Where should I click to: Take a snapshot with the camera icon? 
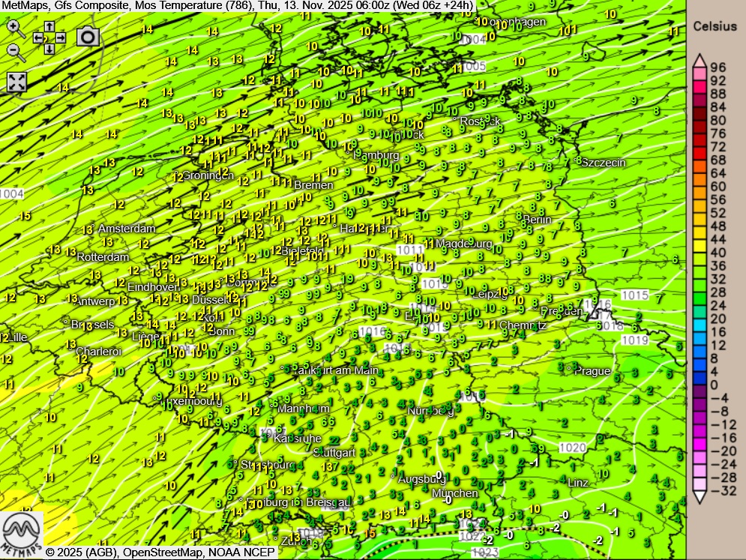pyautogui.click(x=88, y=36)
